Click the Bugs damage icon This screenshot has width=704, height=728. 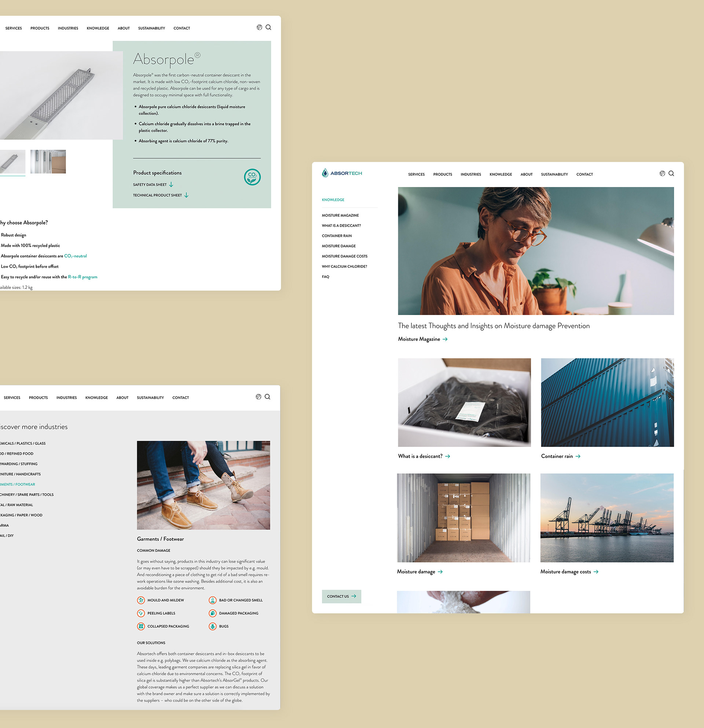point(212,626)
